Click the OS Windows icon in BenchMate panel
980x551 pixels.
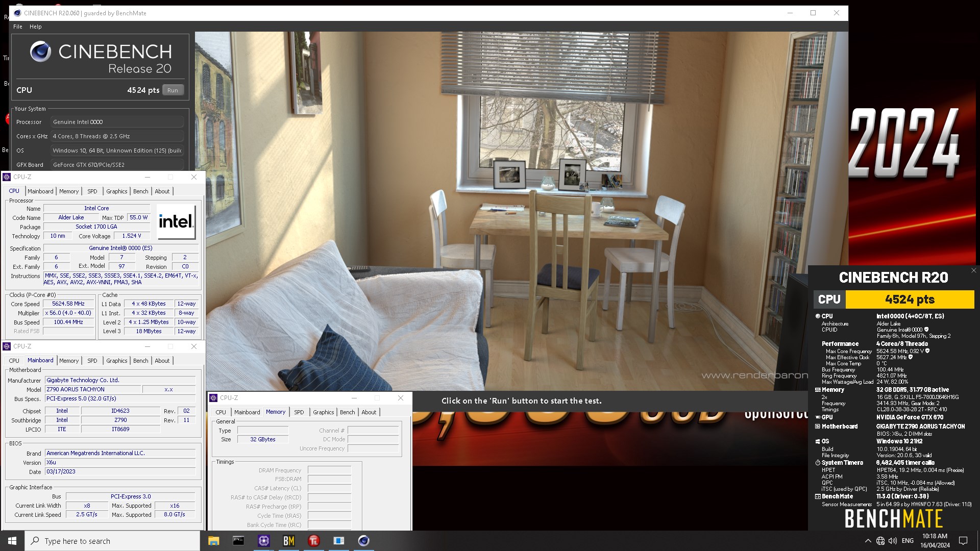[x=818, y=442]
